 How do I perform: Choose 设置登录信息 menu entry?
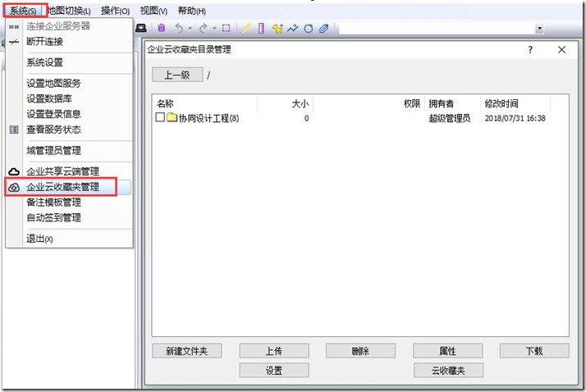coord(69,114)
